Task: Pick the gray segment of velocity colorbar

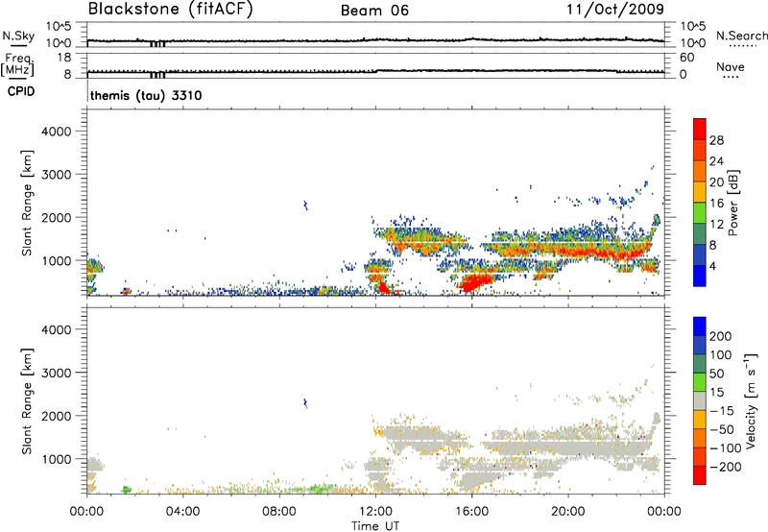Action: (700, 401)
